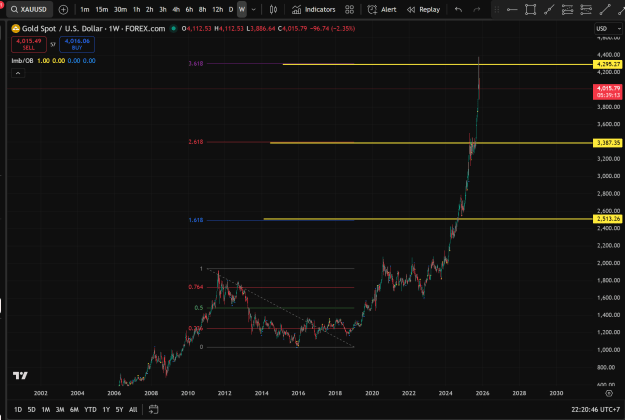This screenshot has width=625, height=420.
Task: Redo the last chart action
Action: (x=477, y=10)
